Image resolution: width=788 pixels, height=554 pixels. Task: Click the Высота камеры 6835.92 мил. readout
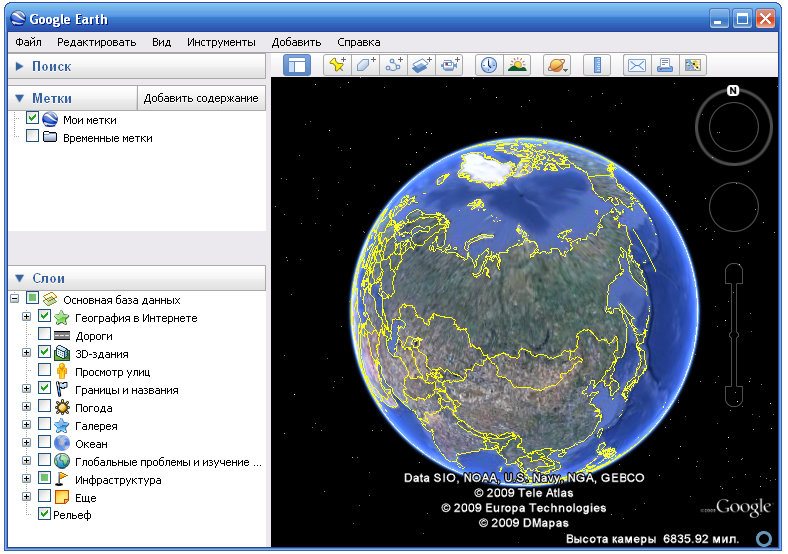click(x=652, y=539)
